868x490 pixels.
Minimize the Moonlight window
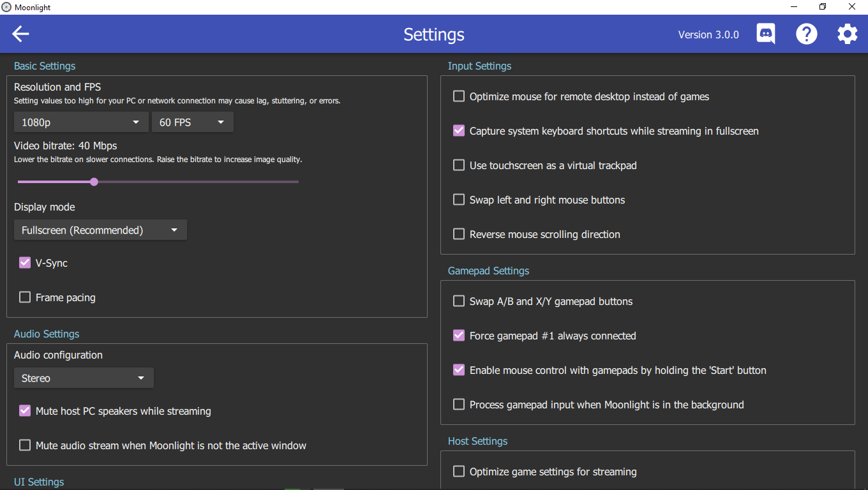pos(794,7)
